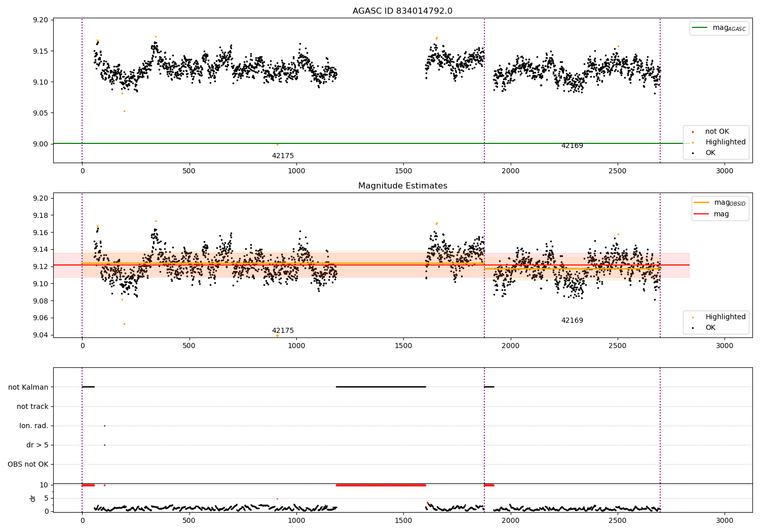This screenshot has height=532, width=760.
Task: Click the orange 'Highlighted' marker in top plot legend
Action: pyautogui.click(x=693, y=142)
